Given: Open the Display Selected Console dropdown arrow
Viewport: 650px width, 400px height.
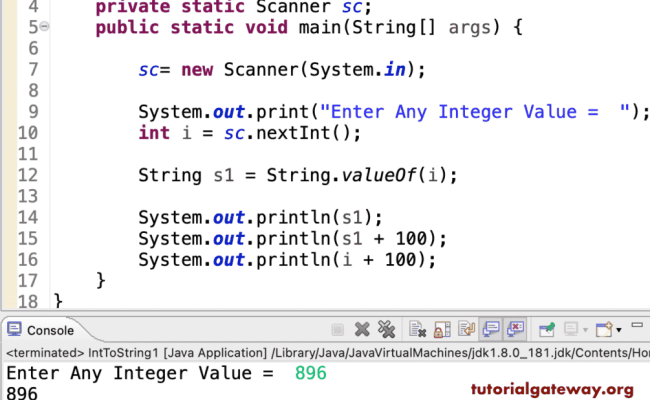Looking at the screenshot, I should (585, 330).
